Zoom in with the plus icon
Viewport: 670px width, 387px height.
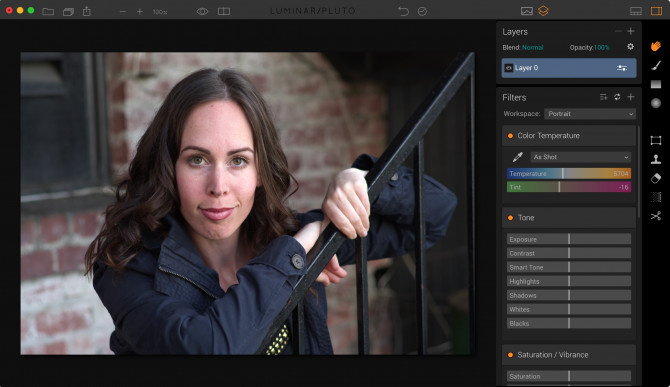click(140, 12)
